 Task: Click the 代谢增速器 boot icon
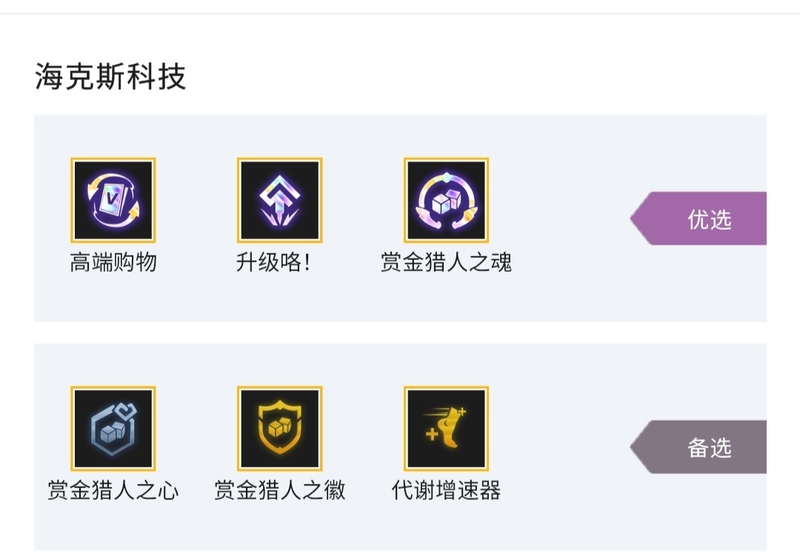[x=446, y=429]
